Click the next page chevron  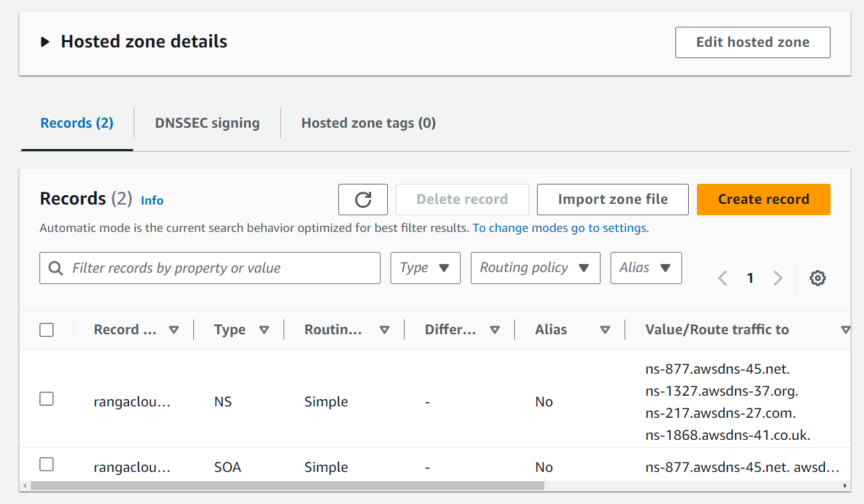(778, 277)
